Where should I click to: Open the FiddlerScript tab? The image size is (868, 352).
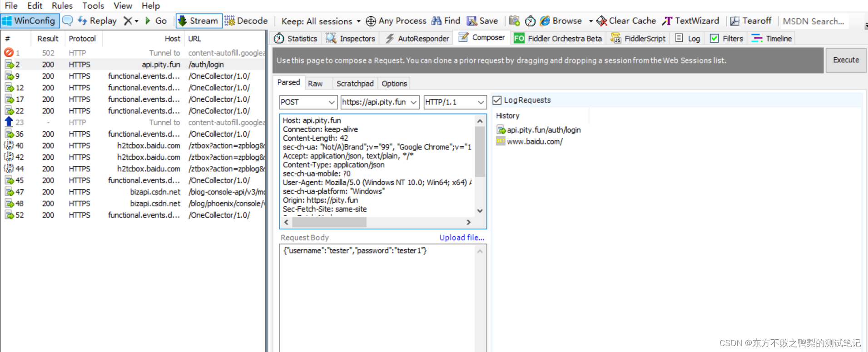(638, 39)
